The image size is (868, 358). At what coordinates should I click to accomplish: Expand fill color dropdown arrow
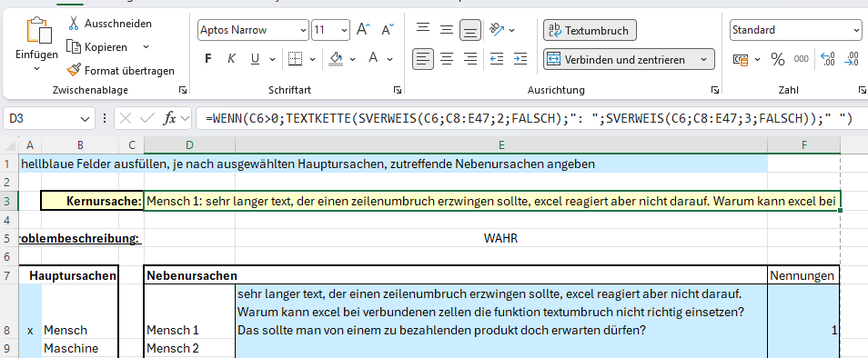pos(353,58)
